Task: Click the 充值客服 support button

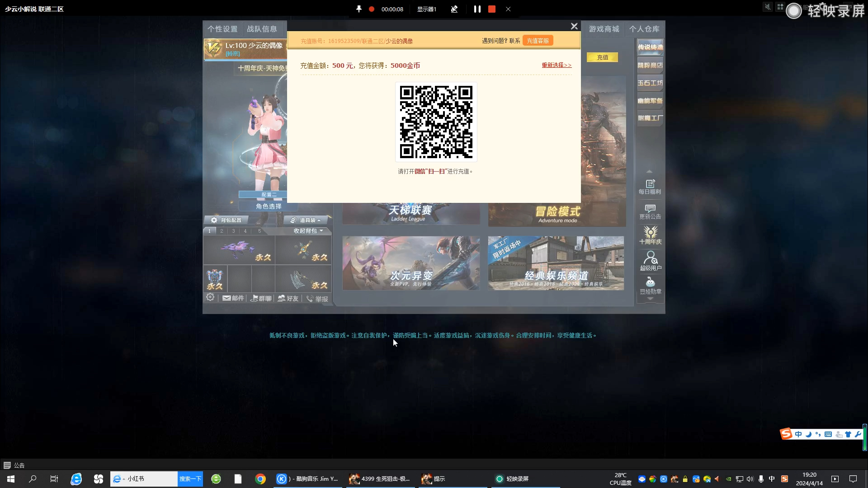Action: 538,41
